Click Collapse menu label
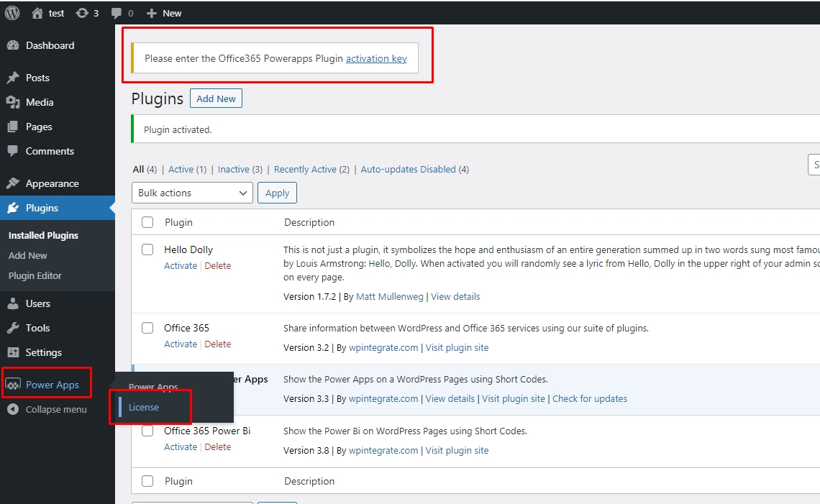Viewport: 820px width, 504px height. [56, 409]
